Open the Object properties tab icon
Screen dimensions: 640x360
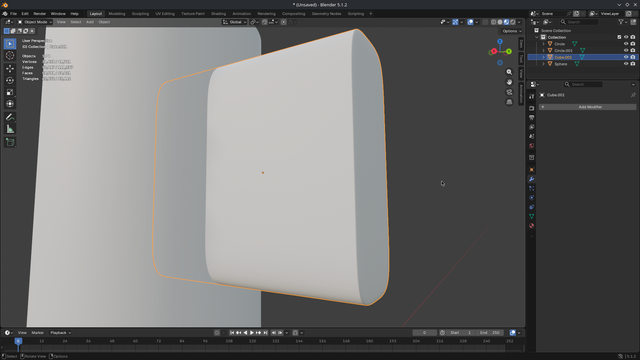tap(531, 169)
